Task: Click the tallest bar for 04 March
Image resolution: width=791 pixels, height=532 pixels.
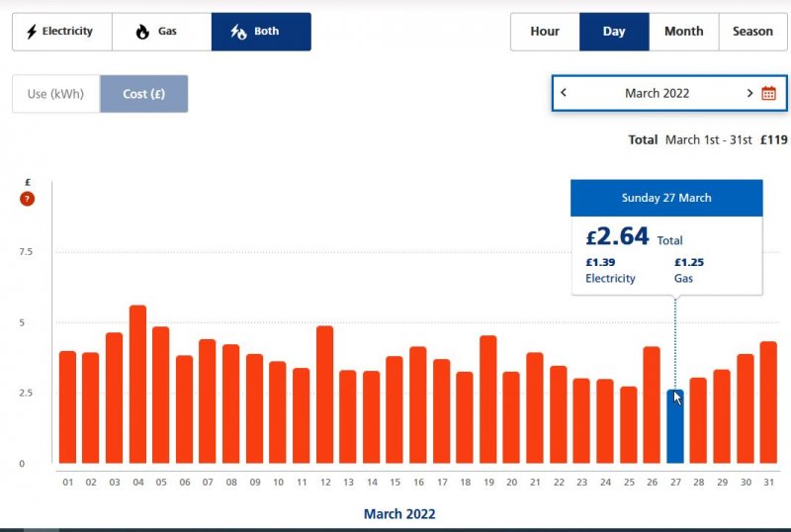Action: 137,386
